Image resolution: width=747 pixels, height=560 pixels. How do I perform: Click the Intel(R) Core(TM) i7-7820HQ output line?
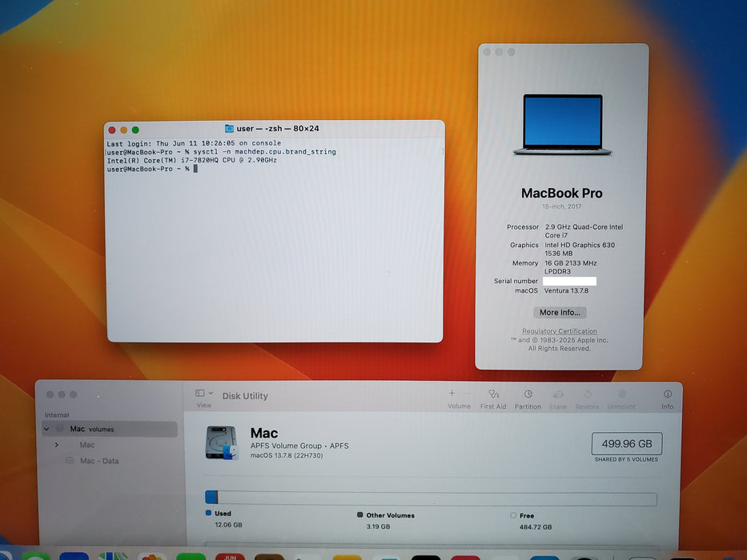coord(191,161)
